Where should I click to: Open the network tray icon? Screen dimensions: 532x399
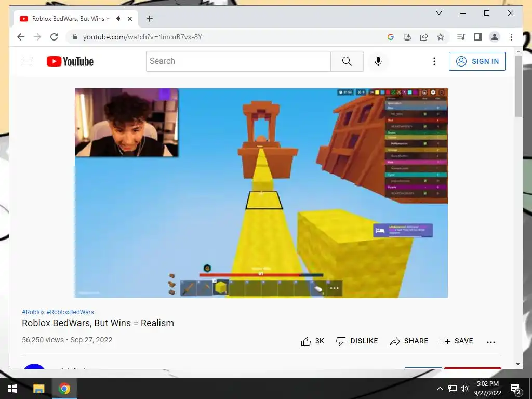pyautogui.click(x=453, y=389)
